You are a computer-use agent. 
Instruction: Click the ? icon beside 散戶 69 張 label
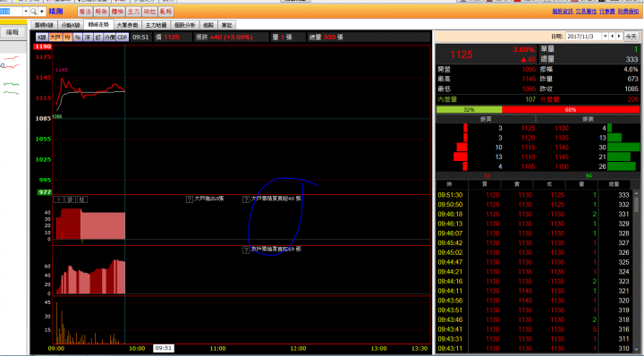click(246, 250)
